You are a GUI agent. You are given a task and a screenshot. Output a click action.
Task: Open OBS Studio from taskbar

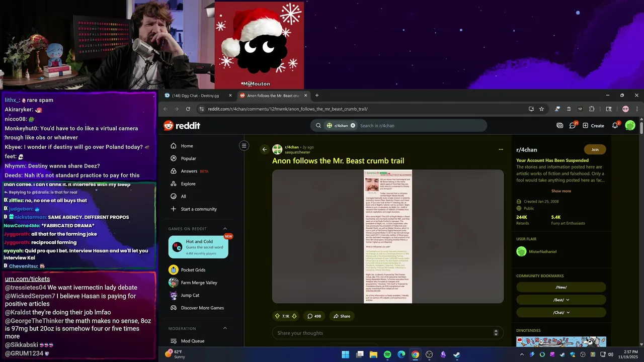[x=429, y=354]
